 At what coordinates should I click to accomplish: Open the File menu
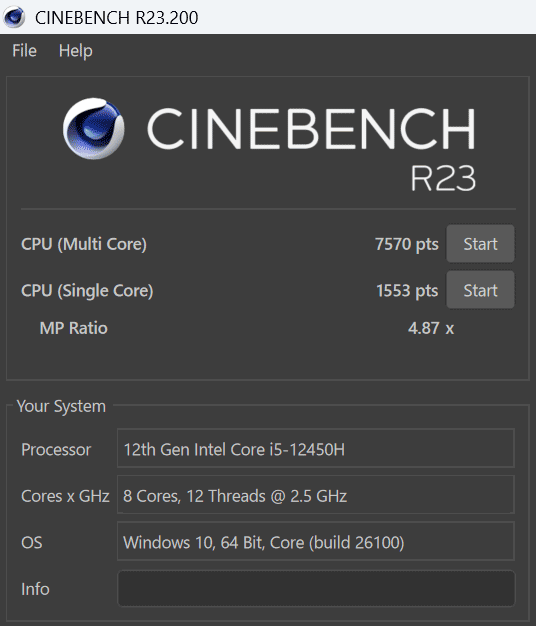(24, 51)
